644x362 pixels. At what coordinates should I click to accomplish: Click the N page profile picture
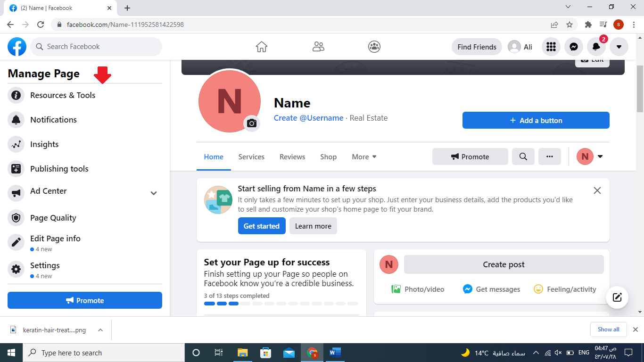230,101
